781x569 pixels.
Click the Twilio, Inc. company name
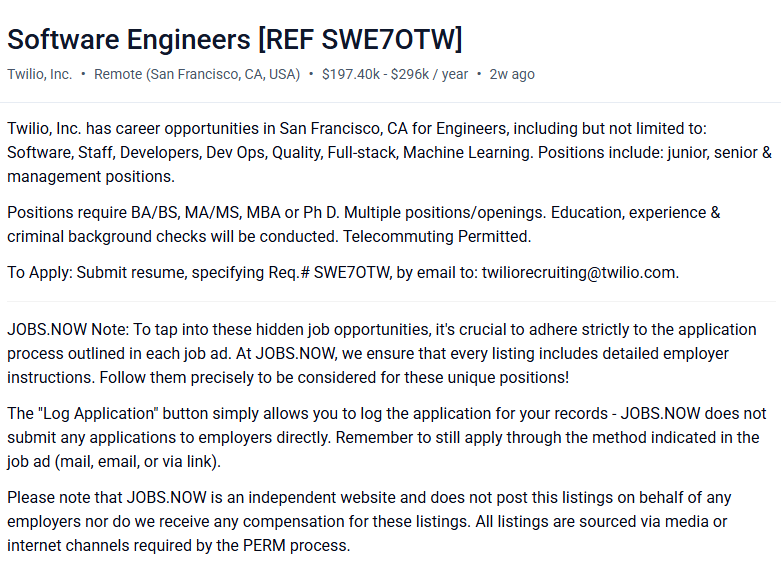[x=39, y=74]
